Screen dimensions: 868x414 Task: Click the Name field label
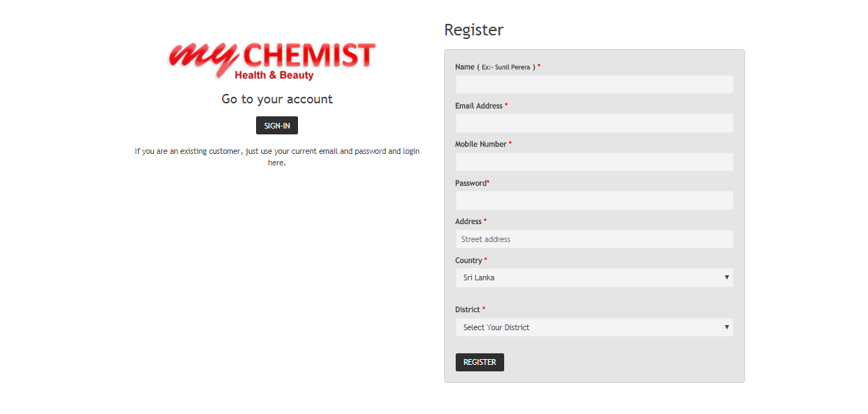[x=464, y=67]
